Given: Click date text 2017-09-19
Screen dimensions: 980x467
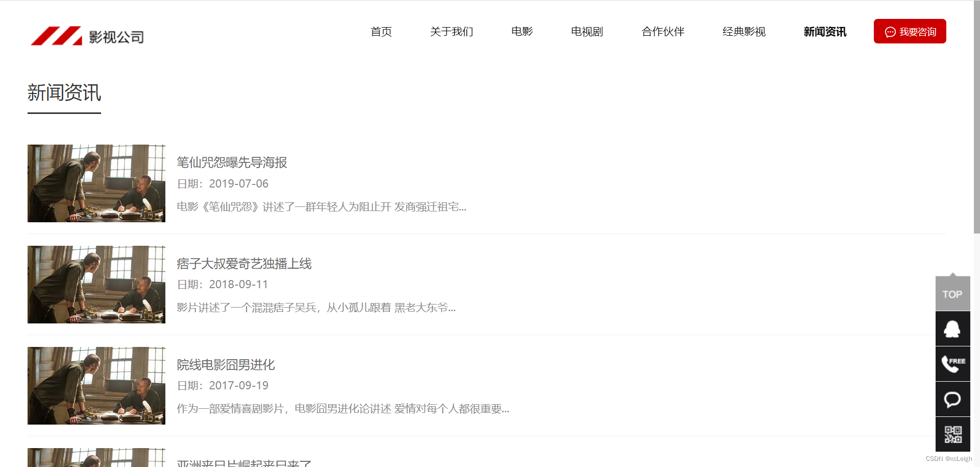Looking at the screenshot, I should [238, 385].
